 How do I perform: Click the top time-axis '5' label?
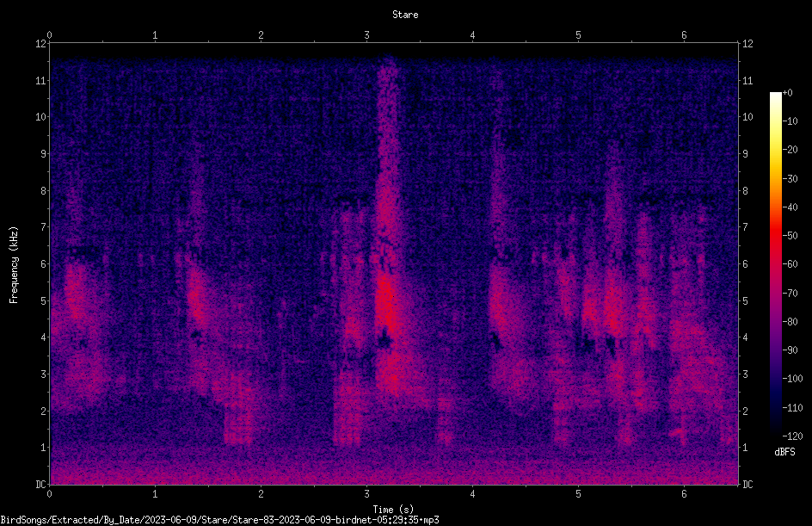pos(578,35)
